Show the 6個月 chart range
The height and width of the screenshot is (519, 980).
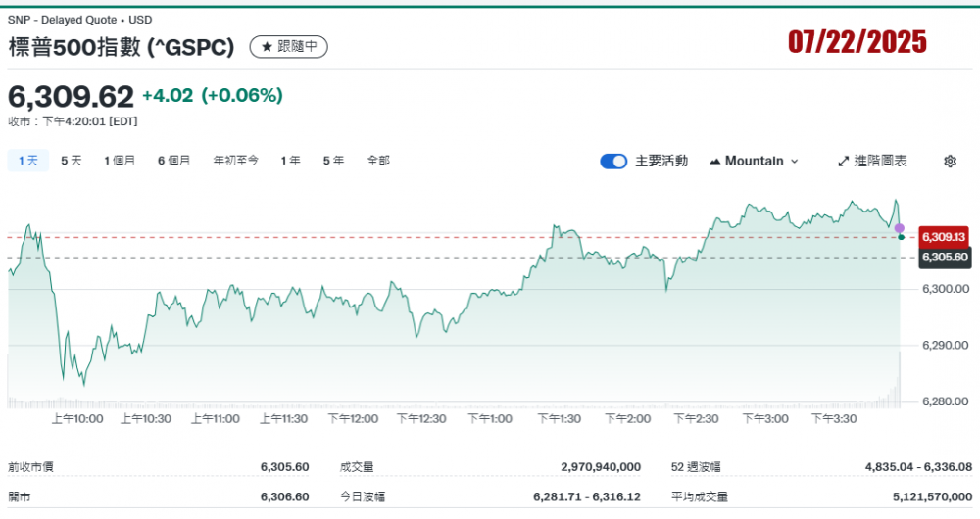point(173,161)
